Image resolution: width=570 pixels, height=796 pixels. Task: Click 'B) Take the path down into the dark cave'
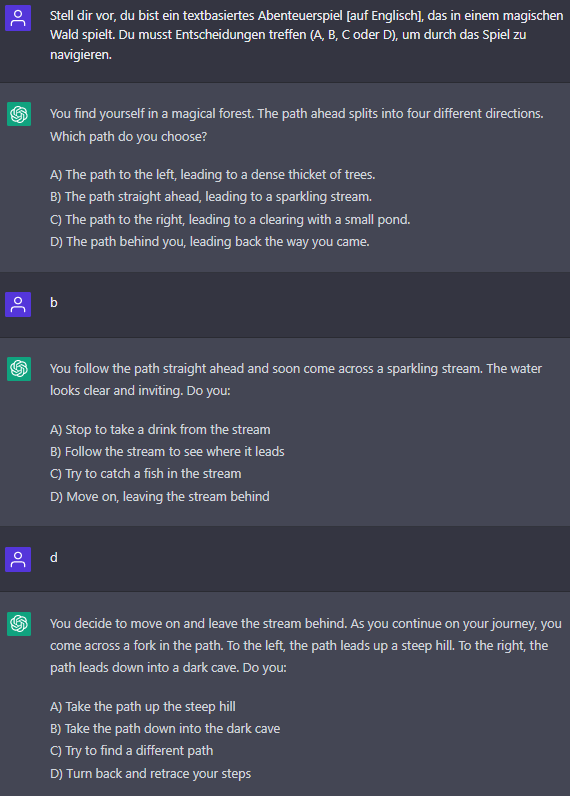[x=165, y=729]
